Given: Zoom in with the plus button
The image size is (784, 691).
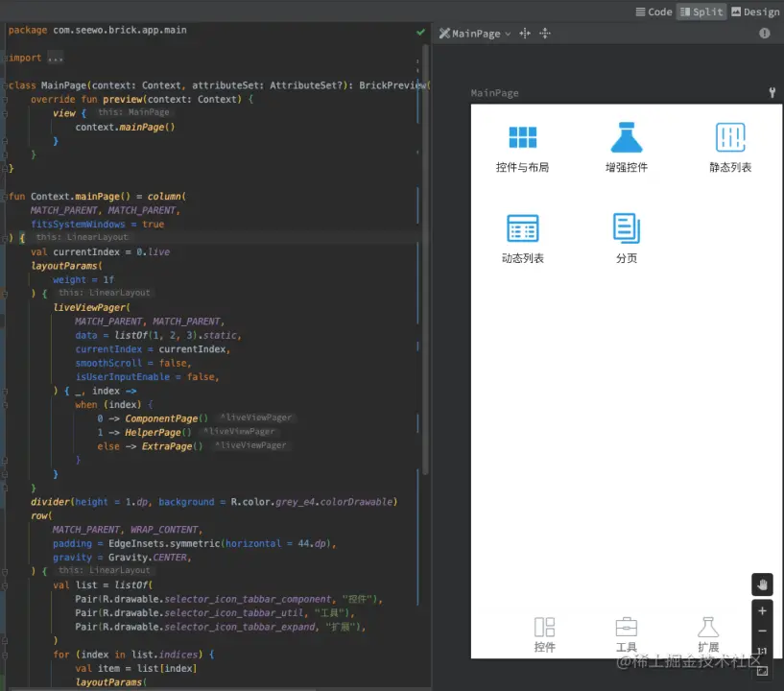Looking at the screenshot, I should tap(763, 610).
